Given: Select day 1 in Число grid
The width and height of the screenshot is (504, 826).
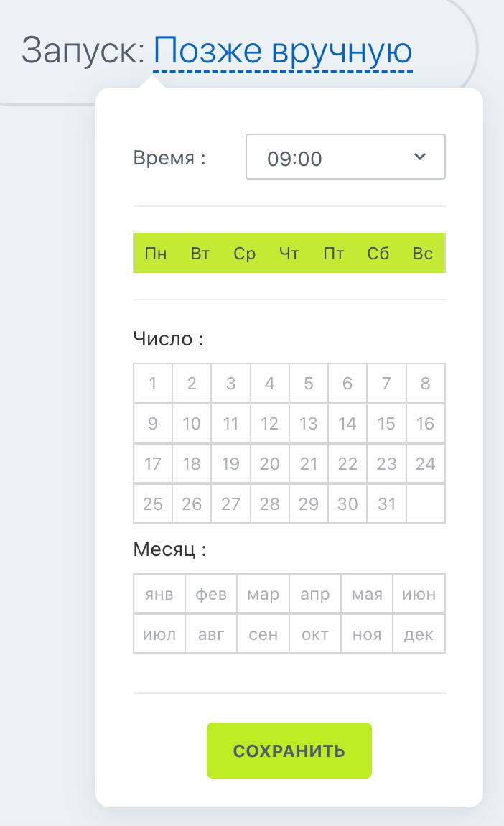Looking at the screenshot, I should tap(153, 384).
